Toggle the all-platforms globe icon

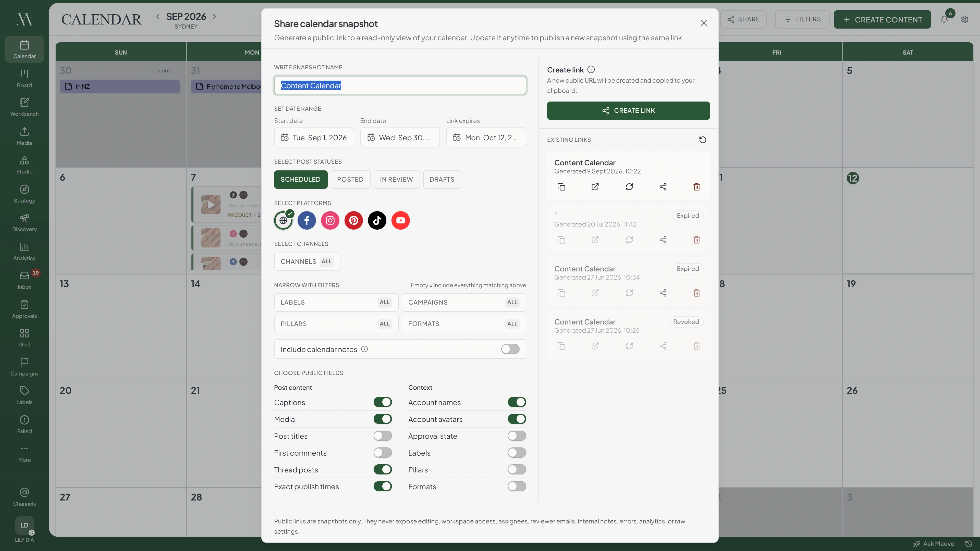click(284, 221)
